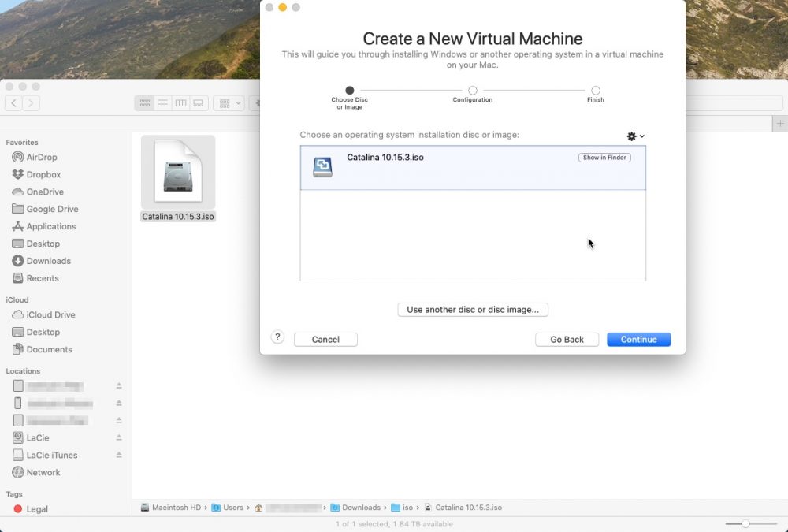Adjust the Finder icon size slider
Image resolution: width=788 pixels, height=532 pixels.
[745, 523]
